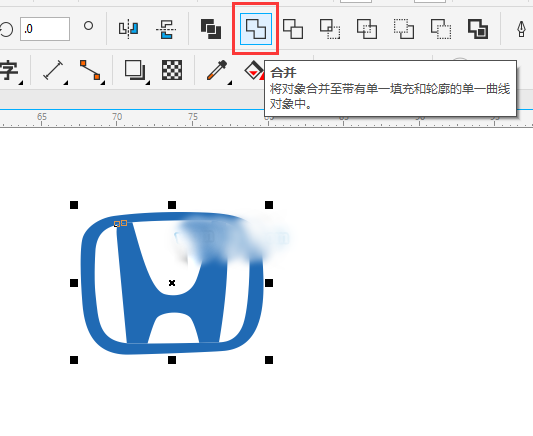Click the ruler mark labeled 65
Screen dimensions: 533x436
[42, 117]
